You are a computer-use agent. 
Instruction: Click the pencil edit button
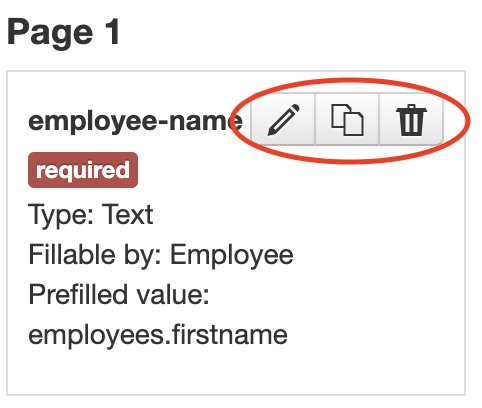283,119
